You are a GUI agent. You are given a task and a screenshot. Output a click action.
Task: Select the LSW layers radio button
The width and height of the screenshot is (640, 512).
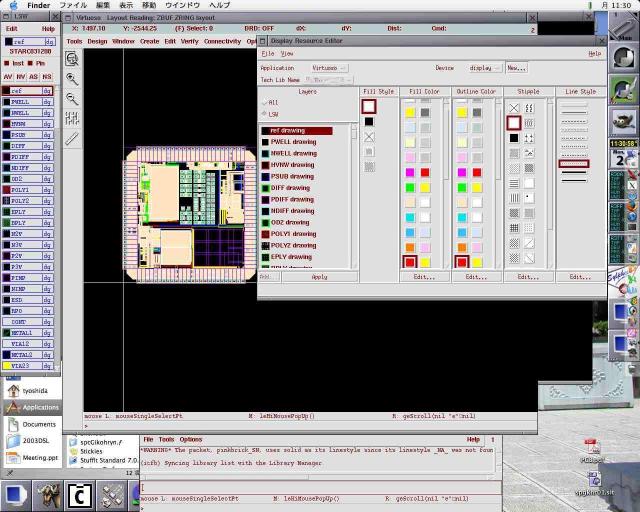(264, 114)
